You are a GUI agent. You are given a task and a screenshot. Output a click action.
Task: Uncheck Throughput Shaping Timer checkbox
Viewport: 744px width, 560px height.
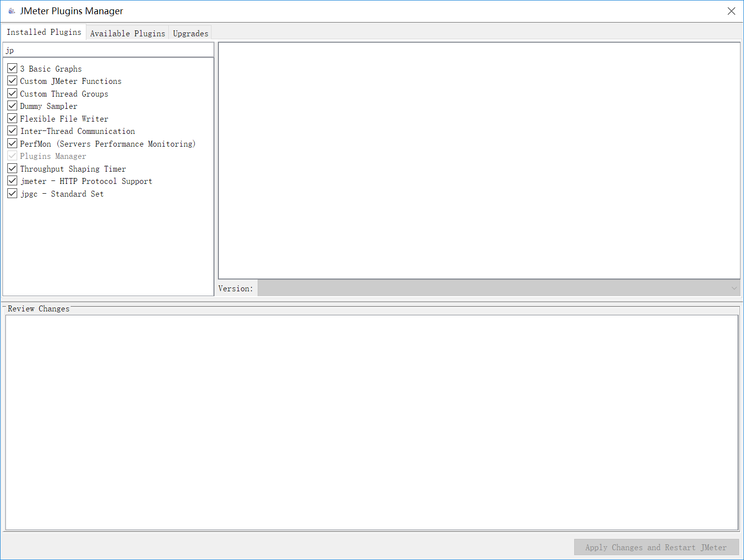[12, 168]
